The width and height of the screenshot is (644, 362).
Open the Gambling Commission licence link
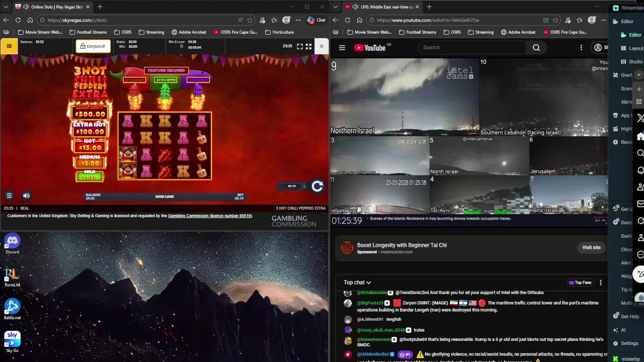[210, 216]
